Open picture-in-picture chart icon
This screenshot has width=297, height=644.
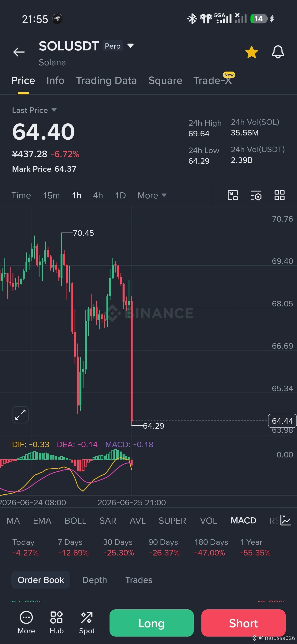coord(232,195)
